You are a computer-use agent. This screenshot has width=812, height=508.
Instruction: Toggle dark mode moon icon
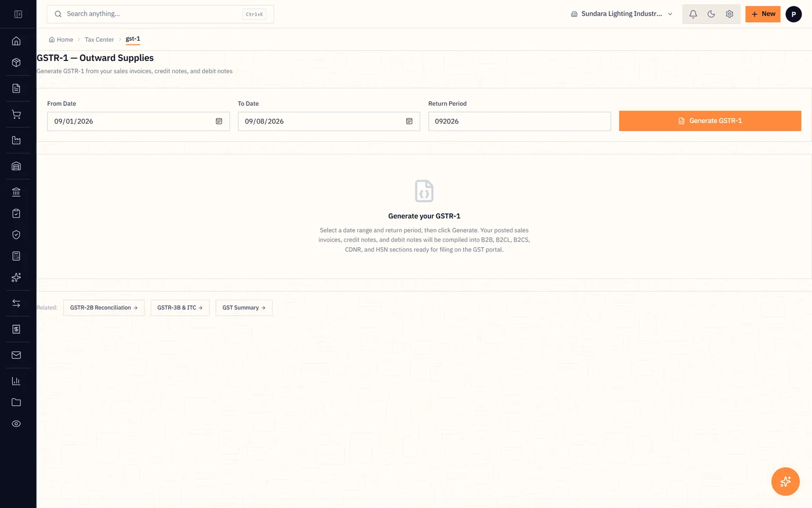click(x=711, y=14)
